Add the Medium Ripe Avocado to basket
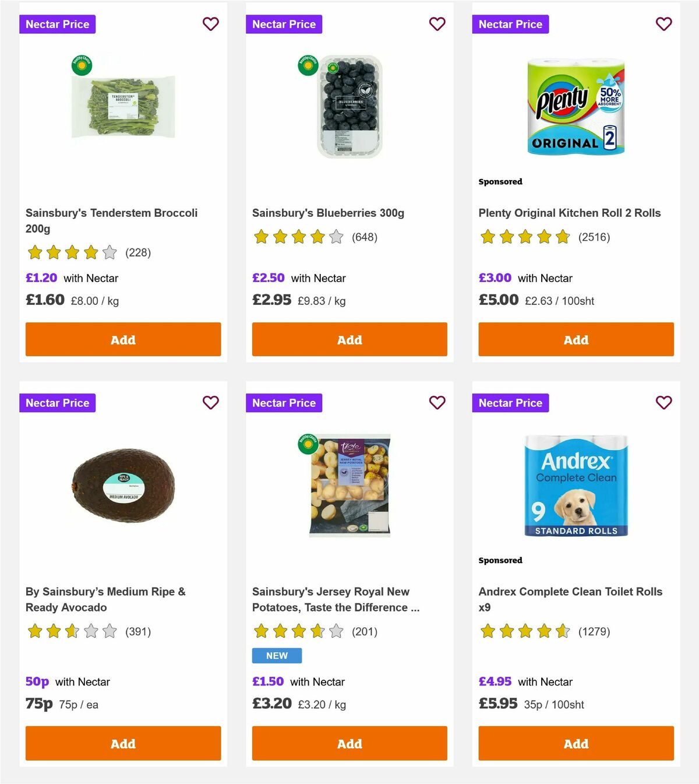This screenshot has width=699, height=784. (x=122, y=744)
